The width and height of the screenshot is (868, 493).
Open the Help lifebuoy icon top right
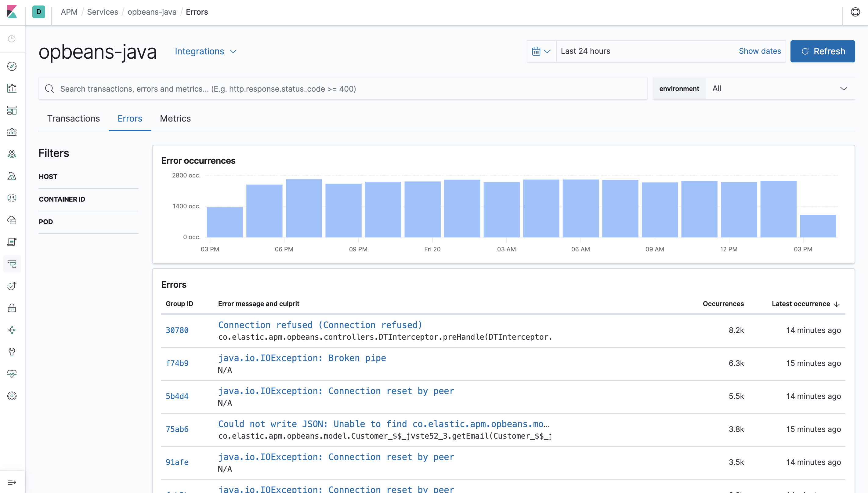pyautogui.click(x=856, y=12)
